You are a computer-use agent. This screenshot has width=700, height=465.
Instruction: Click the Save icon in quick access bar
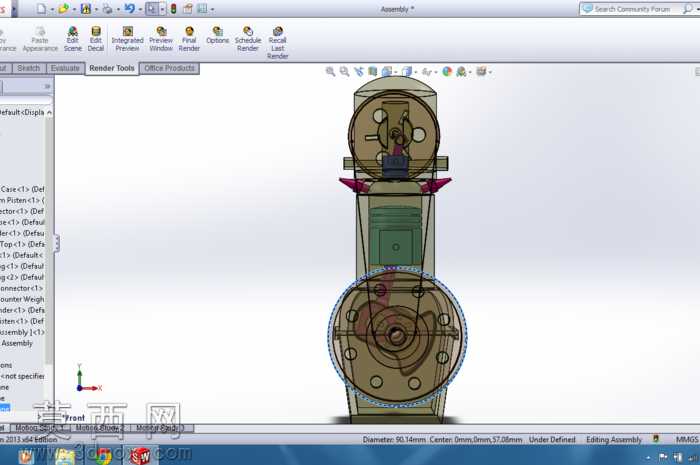[x=85, y=8]
